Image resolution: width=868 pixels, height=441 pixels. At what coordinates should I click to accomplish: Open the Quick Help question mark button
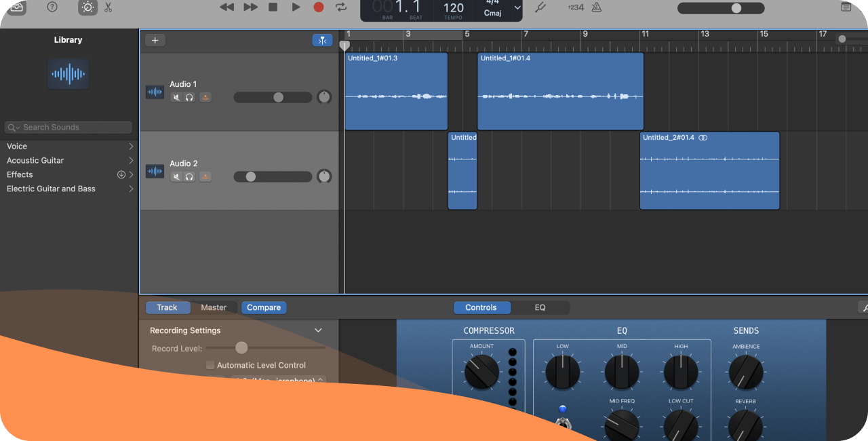52,7
